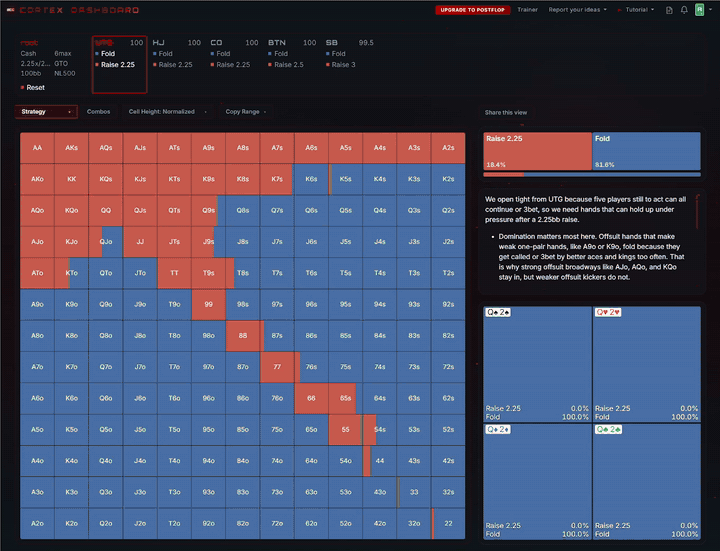Select the HJ position header
720x551 pixels.
(158, 43)
